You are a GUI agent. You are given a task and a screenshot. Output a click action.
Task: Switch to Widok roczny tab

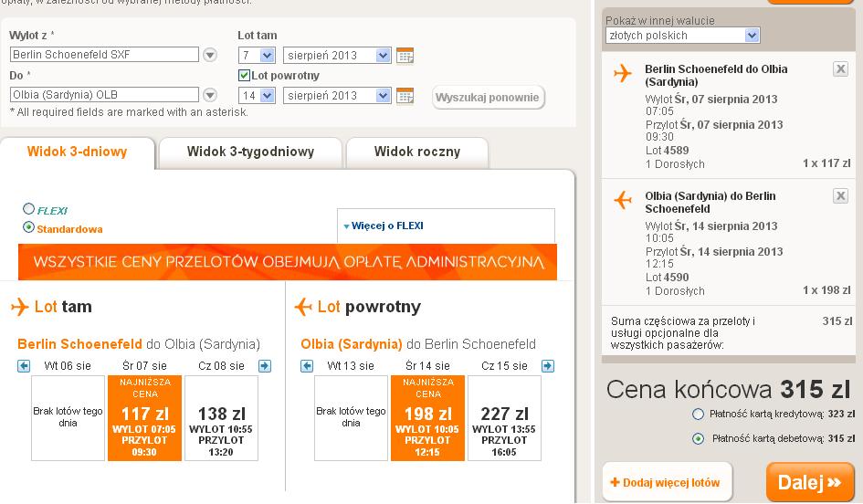pos(417,152)
